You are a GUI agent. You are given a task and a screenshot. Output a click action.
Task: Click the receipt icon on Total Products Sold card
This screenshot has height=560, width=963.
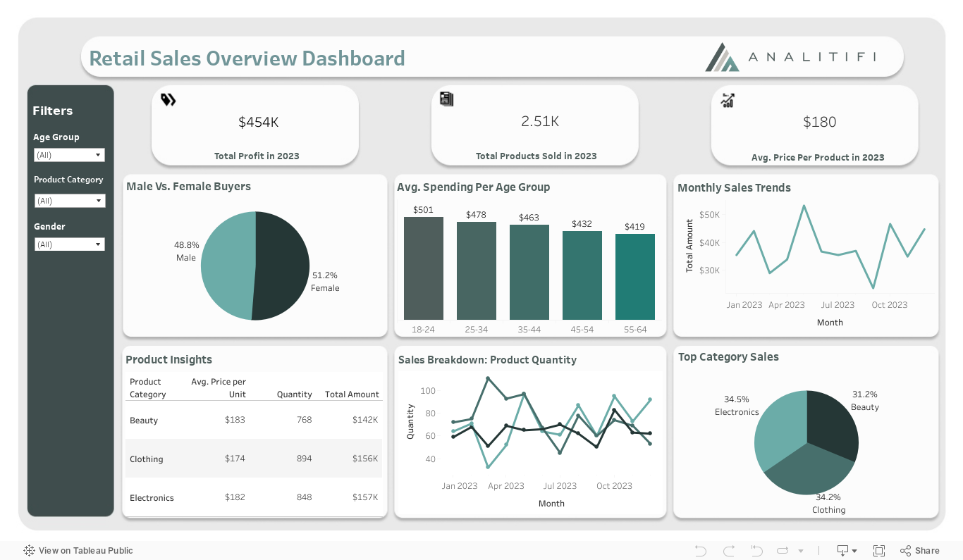pos(446,99)
